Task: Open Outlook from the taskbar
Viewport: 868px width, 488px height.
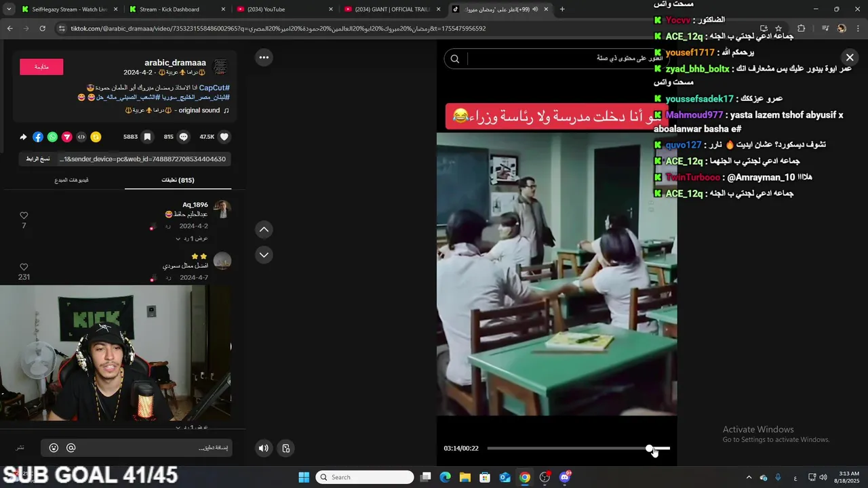Action: pos(505,477)
